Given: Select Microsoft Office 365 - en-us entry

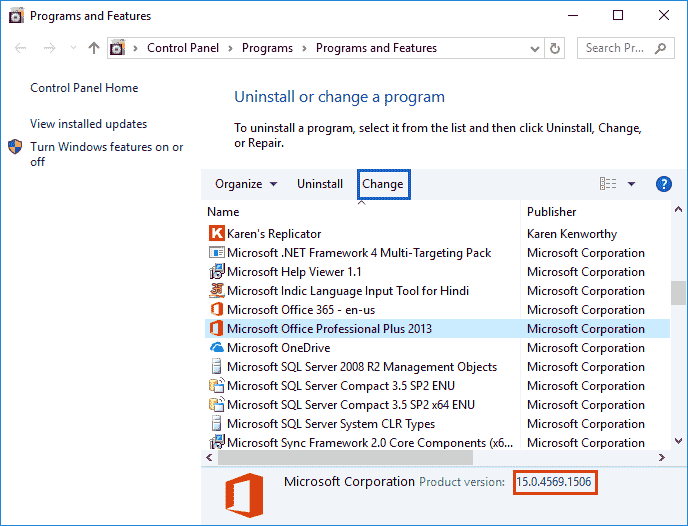Looking at the screenshot, I should coord(301,310).
